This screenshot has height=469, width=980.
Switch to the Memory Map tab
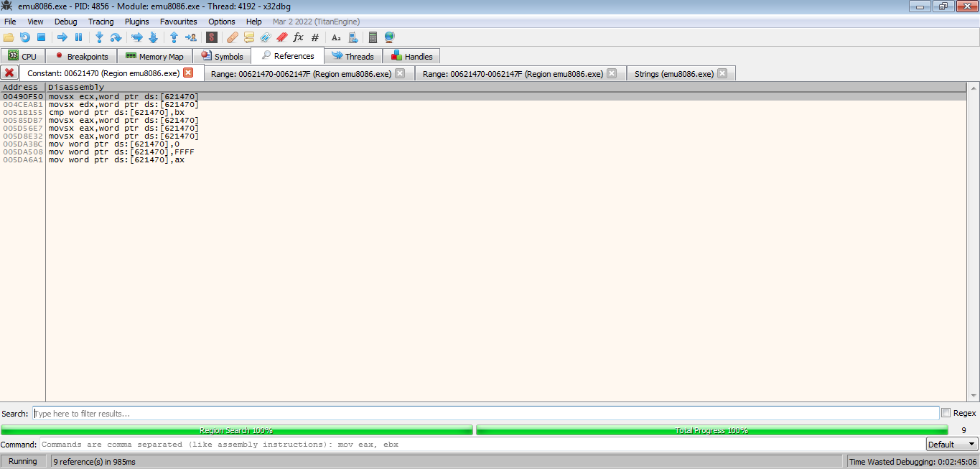coord(154,56)
